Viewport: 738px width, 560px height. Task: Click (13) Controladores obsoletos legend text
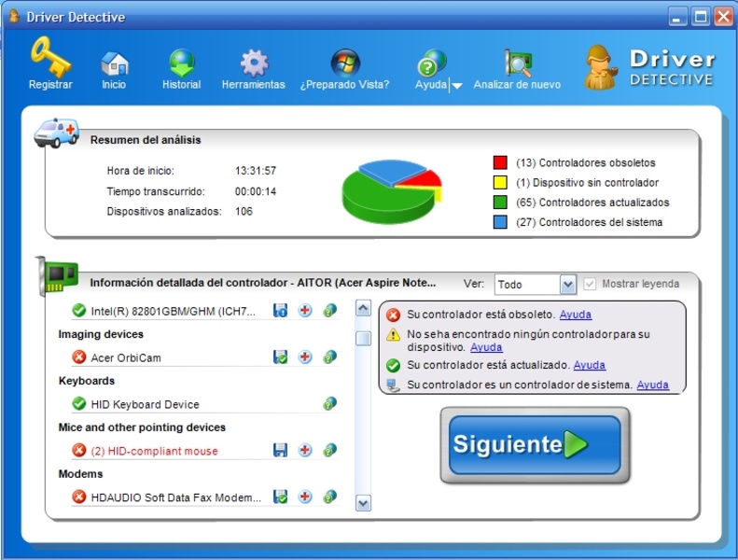click(x=586, y=163)
